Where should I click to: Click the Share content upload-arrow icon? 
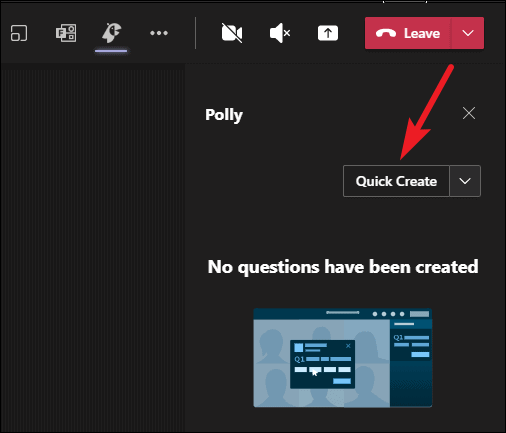coord(328,33)
